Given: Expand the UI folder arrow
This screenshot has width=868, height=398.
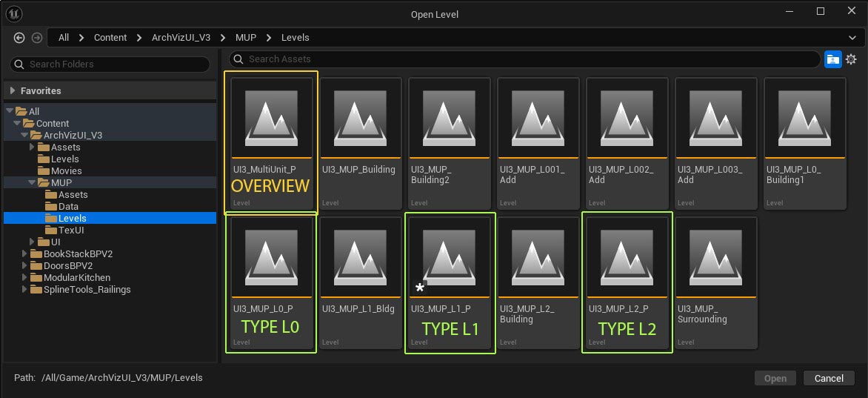Looking at the screenshot, I should pos(32,242).
